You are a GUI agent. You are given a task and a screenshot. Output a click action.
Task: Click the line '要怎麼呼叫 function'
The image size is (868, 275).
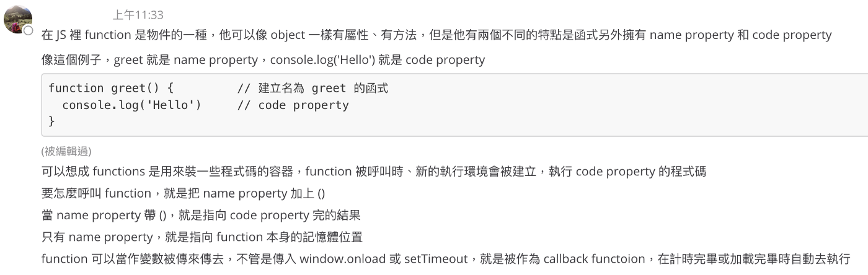[183, 193]
